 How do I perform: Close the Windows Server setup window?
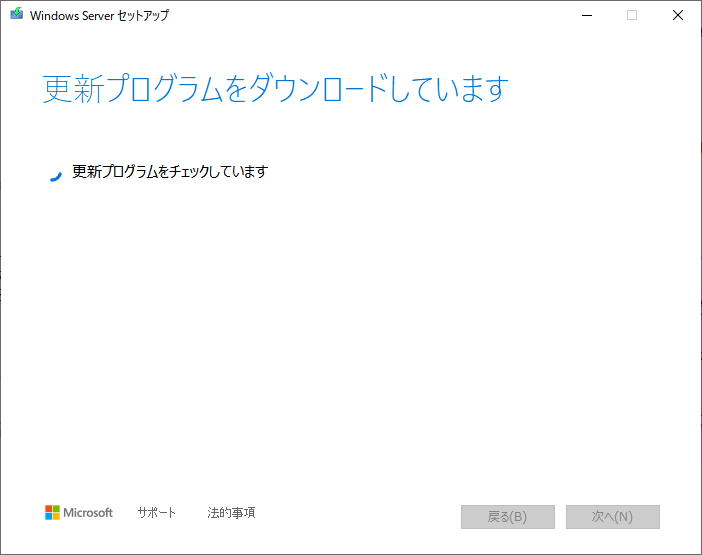[678, 15]
